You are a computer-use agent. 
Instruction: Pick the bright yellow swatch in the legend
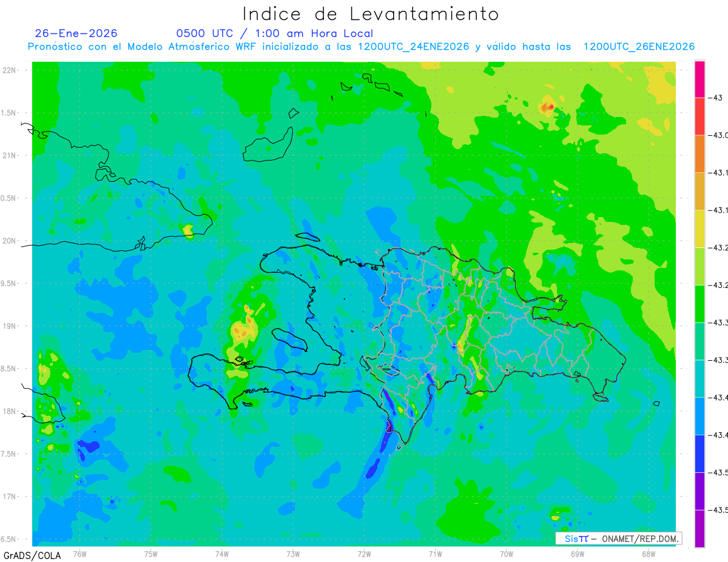pos(699,229)
